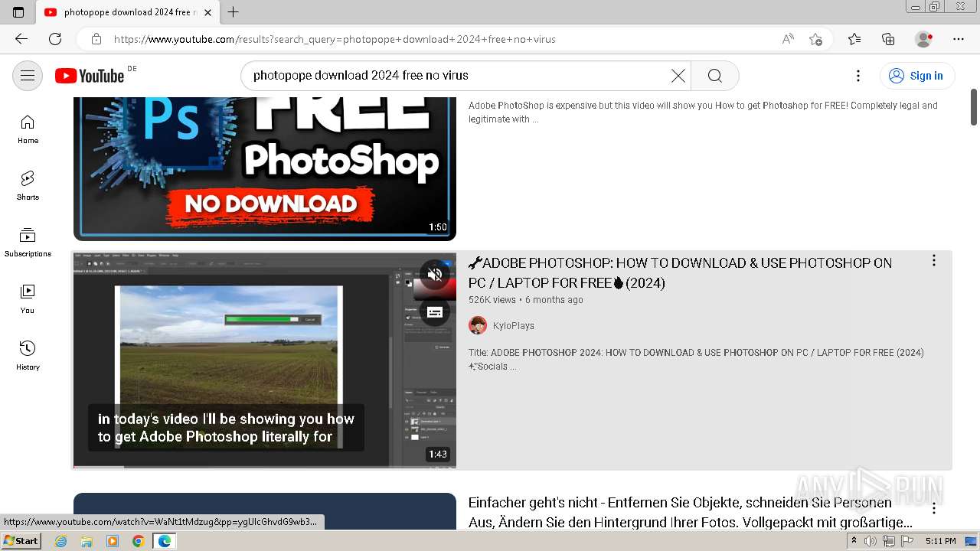
Task: Click the Sign in button
Action: [917, 75]
